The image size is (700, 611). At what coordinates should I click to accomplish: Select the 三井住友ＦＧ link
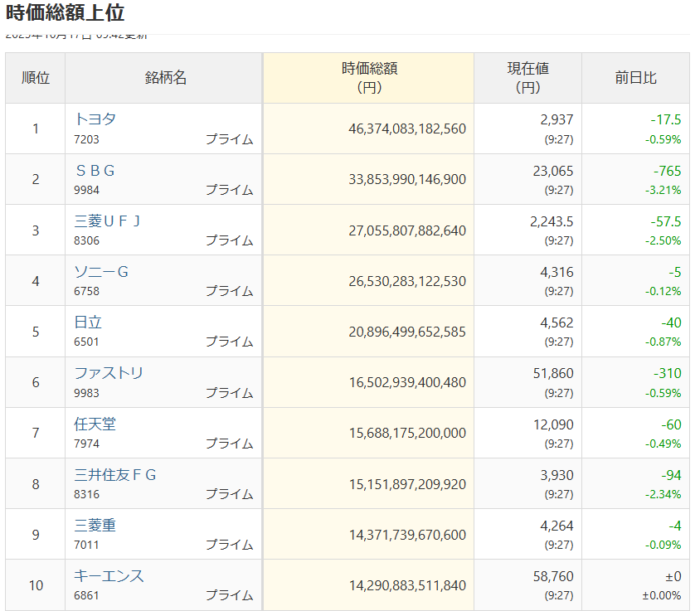(115, 475)
